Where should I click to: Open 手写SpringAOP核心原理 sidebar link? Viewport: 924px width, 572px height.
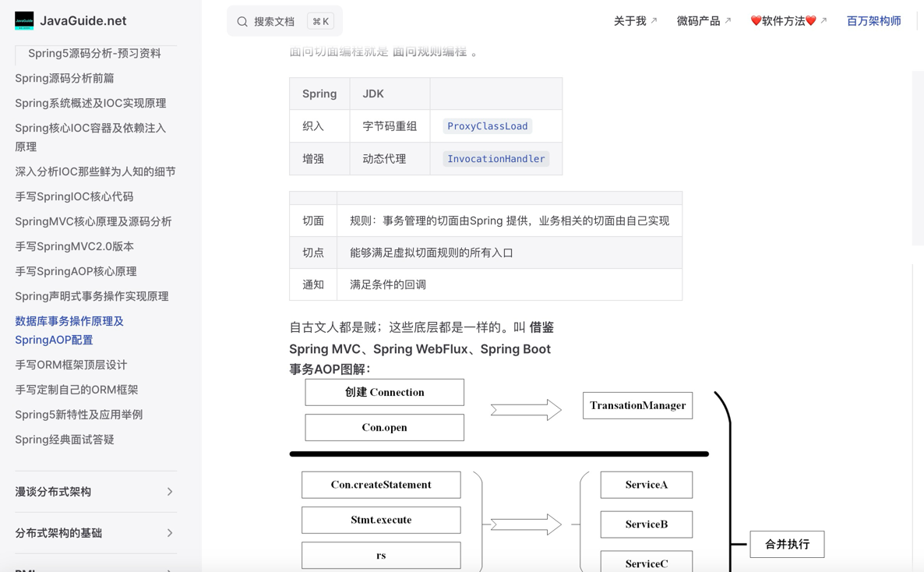(76, 271)
